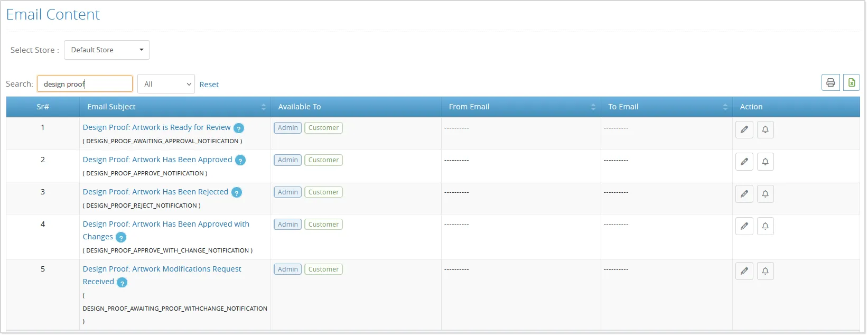
Task: Show help icon beside 'Modifications Request Received'
Action: coord(122,283)
